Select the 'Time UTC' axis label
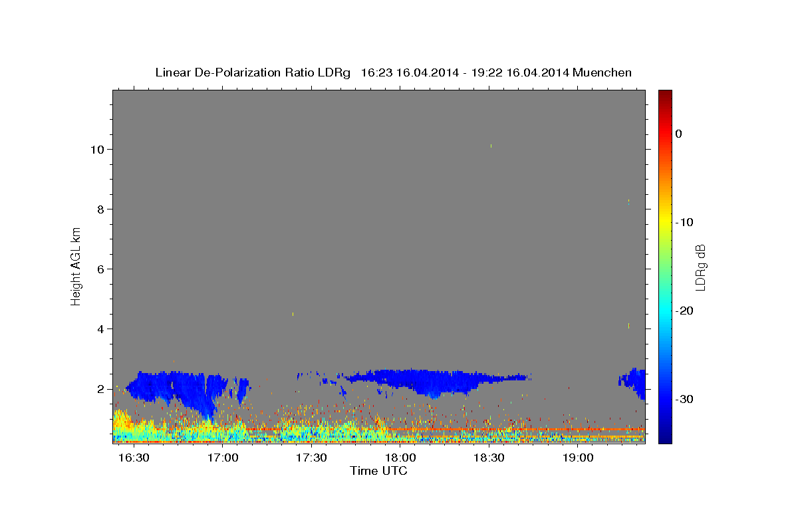Image resolution: width=798 pixels, height=532 pixels. click(378, 471)
